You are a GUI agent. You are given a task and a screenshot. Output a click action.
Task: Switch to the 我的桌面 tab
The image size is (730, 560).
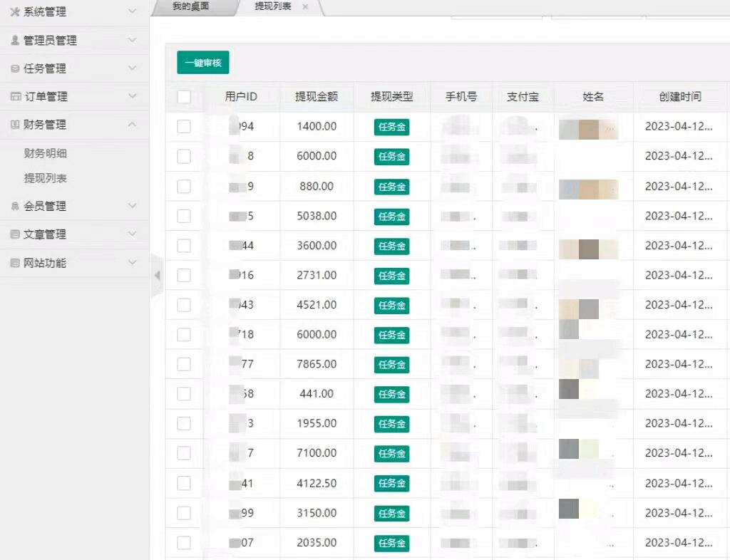click(x=191, y=6)
